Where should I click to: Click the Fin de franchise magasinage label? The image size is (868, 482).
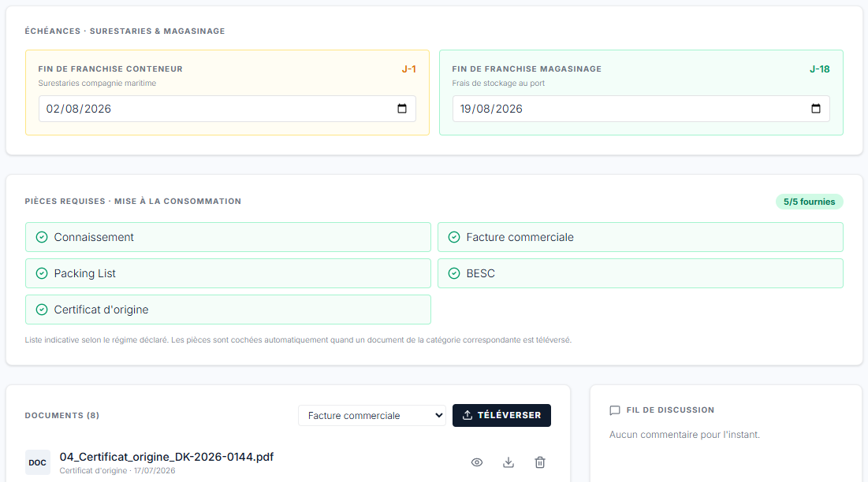(527, 69)
